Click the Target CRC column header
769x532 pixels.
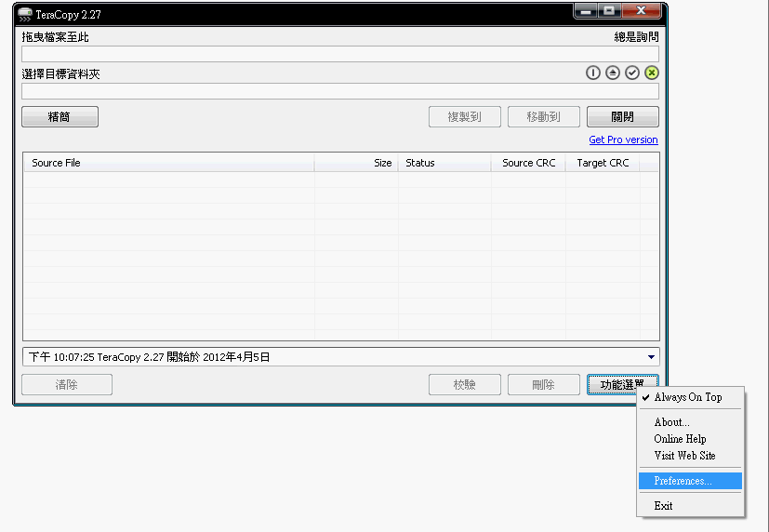603,163
